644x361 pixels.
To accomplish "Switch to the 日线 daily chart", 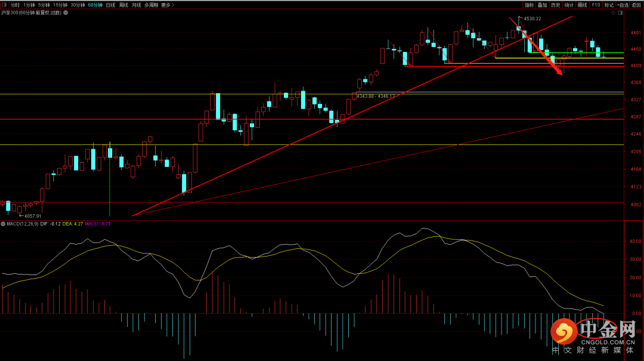I will click(x=110, y=5).
